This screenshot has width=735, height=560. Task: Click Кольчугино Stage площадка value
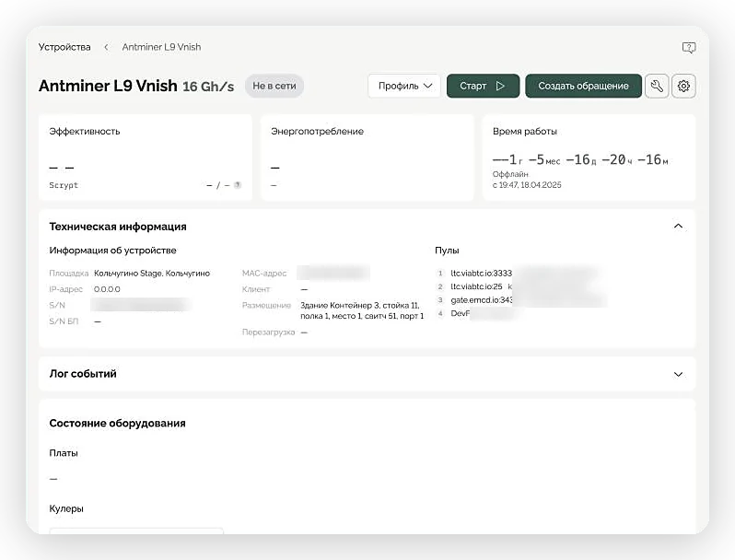(x=152, y=274)
